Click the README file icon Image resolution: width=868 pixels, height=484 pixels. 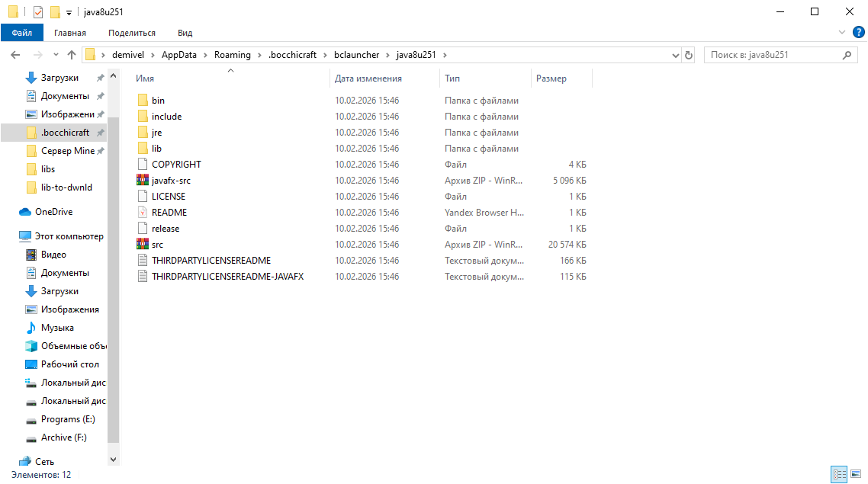tap(142, 213)
